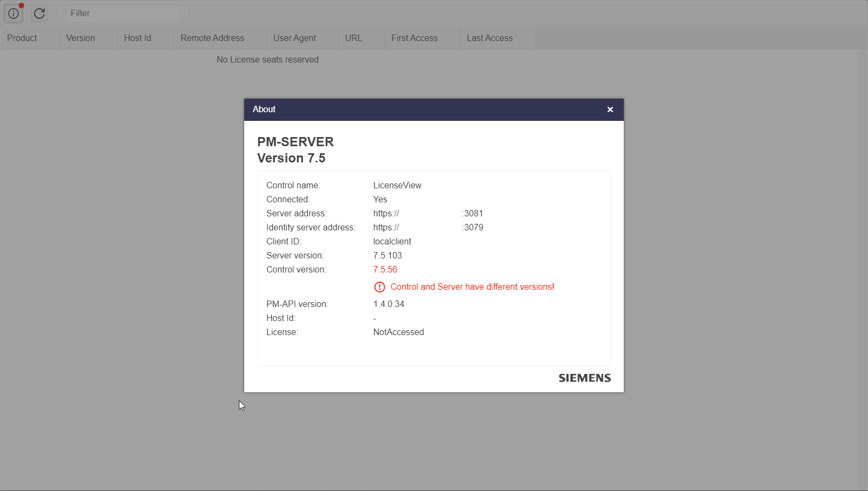The width and height of the screenshot is (868, 491).
Task: Click the 'Client ID:' label
Action: click(284, 242)
